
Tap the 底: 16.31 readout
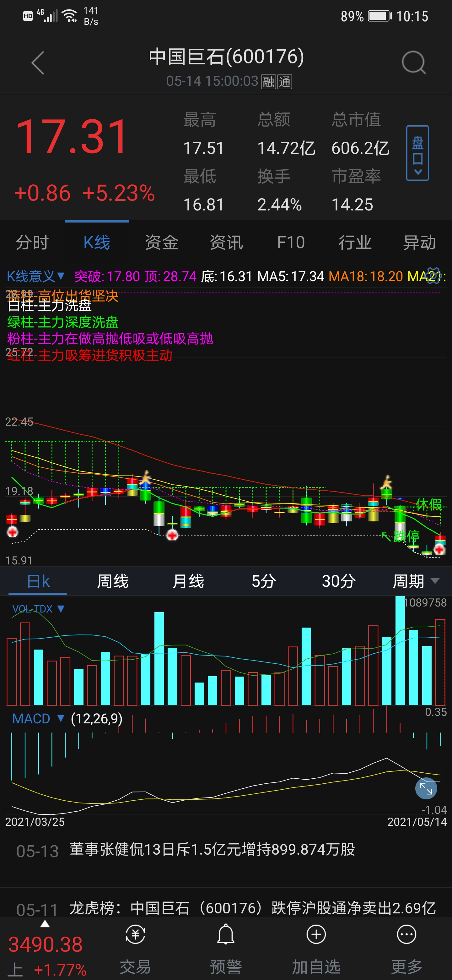pos(227,276)
